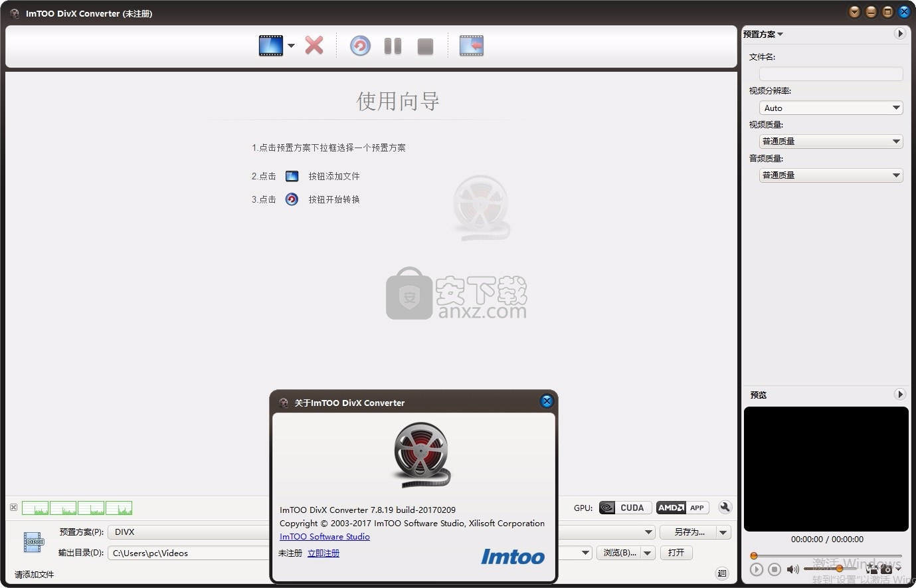
Task: Click the first CPU usage graph
Action: pos(35,508)
